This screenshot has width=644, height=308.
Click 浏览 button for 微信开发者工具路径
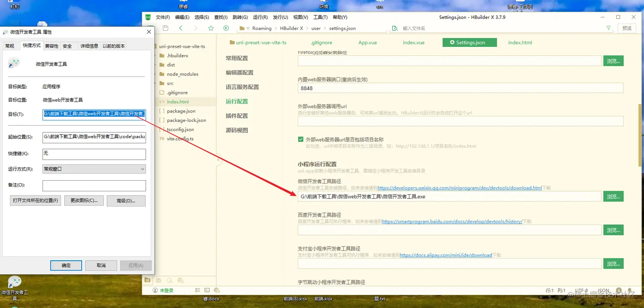pyautogui.click(x=613, y=196)
